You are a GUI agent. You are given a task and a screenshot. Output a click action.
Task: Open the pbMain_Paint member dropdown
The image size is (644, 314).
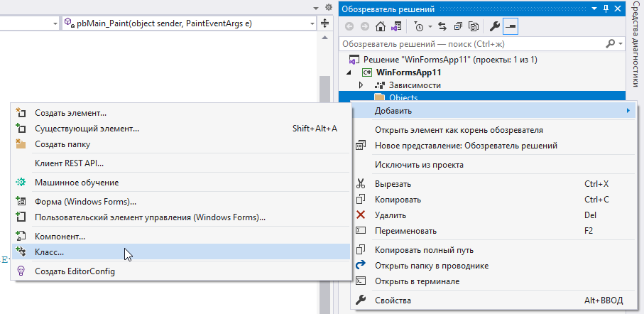(x=312, y=23)
